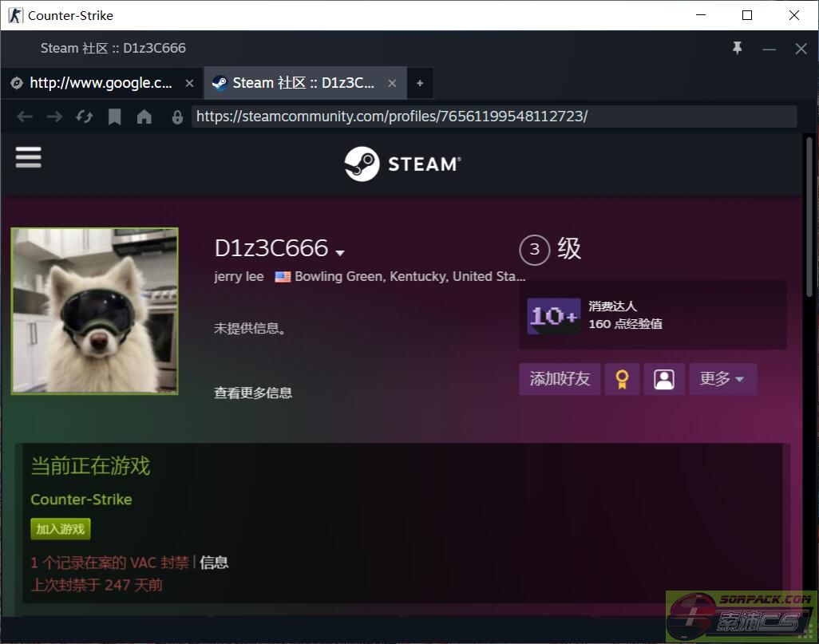Screen dimensions: 819x644
Task: Open the 更多 dropdown menu
Action: click(x=722, y=379)
